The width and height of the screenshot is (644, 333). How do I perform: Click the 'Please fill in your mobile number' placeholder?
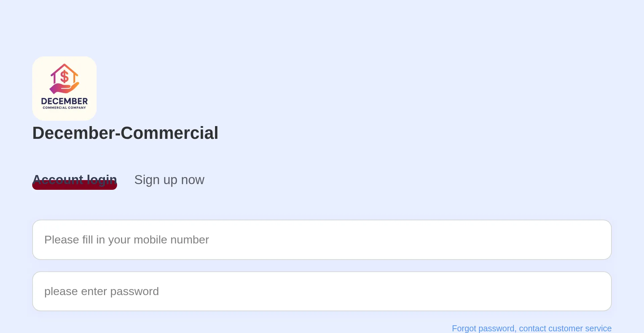tap(126, 240)
